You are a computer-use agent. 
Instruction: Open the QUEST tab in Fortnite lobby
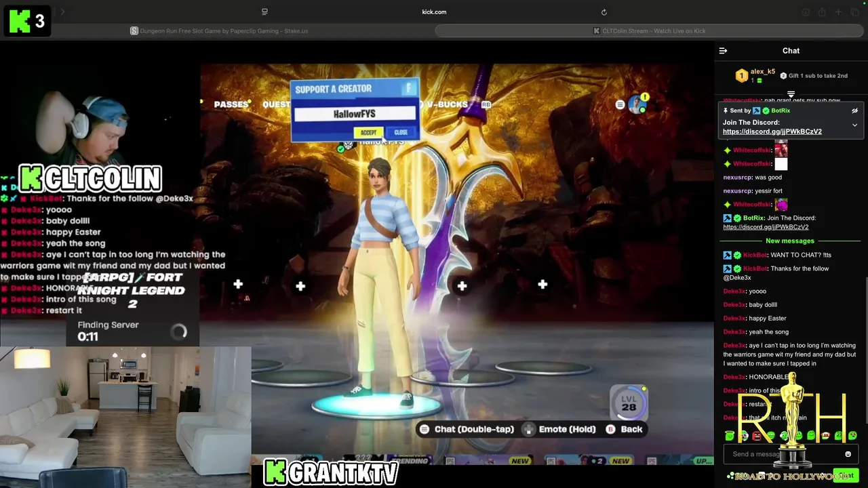click(277, 104)
